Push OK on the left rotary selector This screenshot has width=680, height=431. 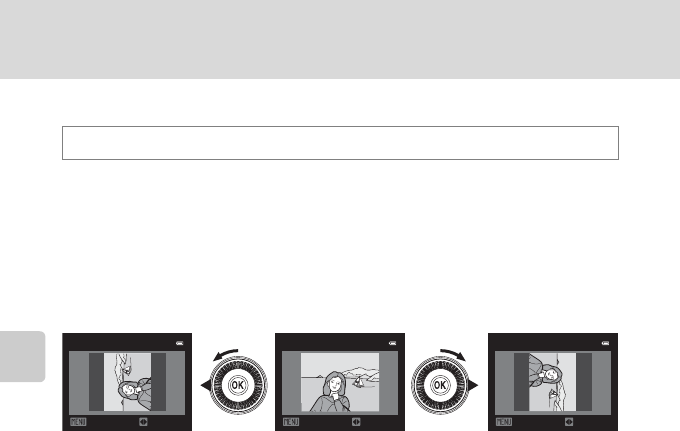(x=238, y=385)
